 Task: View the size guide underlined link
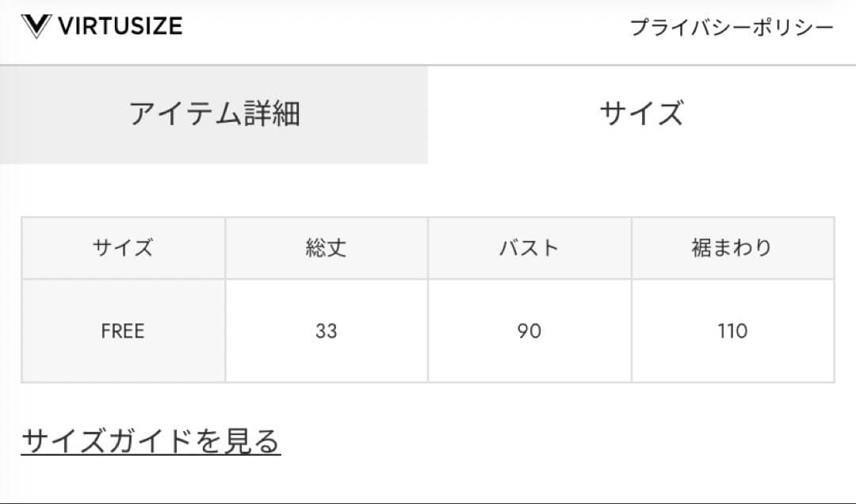pos(151,441)
